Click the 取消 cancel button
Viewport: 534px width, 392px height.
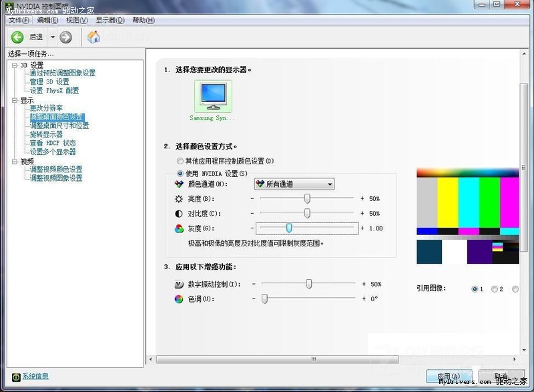501,377
